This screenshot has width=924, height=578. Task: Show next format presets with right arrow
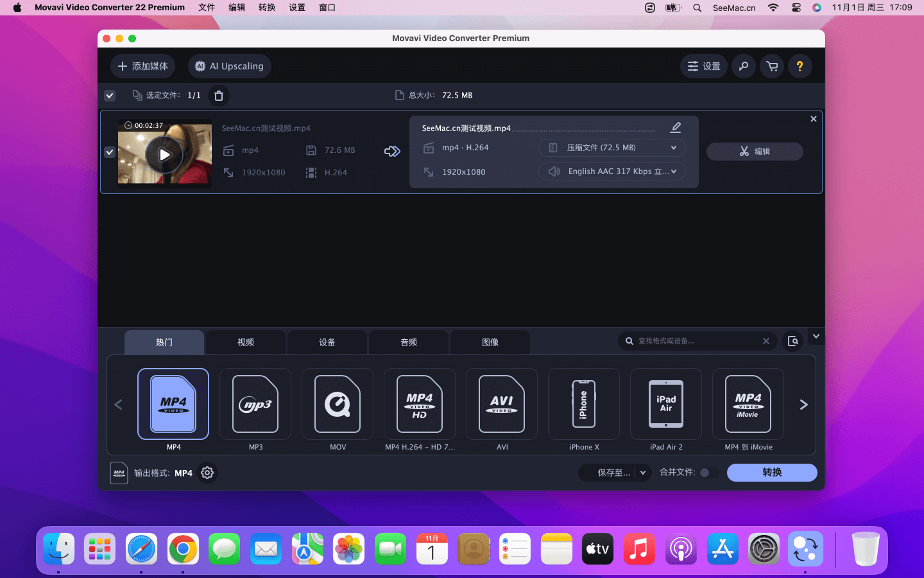click(x=803, y=405)
